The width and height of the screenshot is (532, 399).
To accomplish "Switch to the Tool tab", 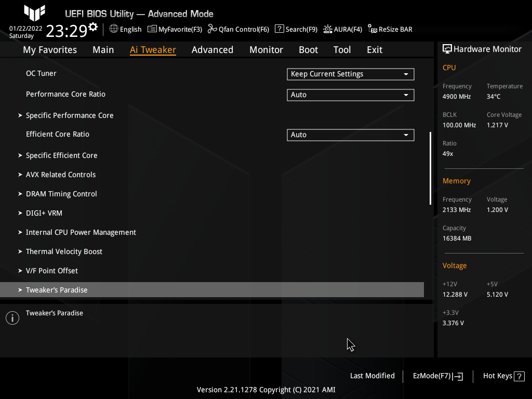I will [342, 49].
